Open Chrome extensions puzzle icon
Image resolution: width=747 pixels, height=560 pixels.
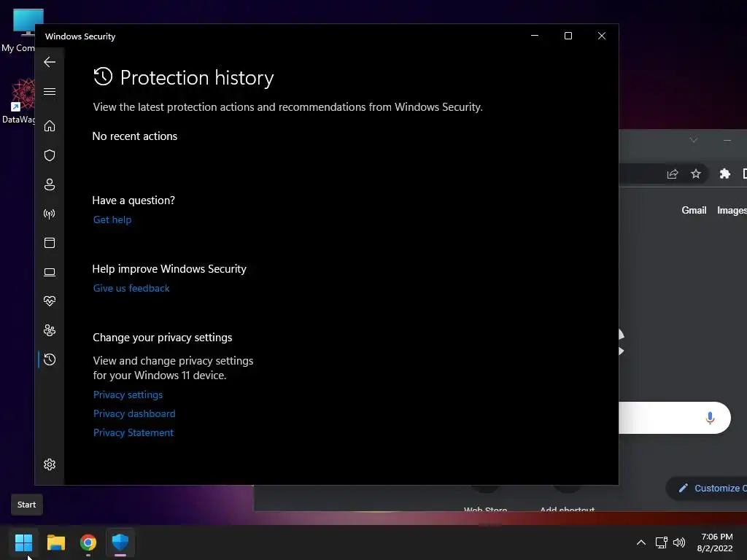click(725, 174)
